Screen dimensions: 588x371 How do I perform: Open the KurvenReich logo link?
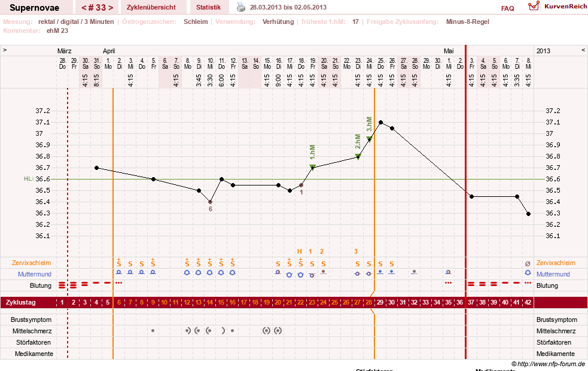[557, 7]
